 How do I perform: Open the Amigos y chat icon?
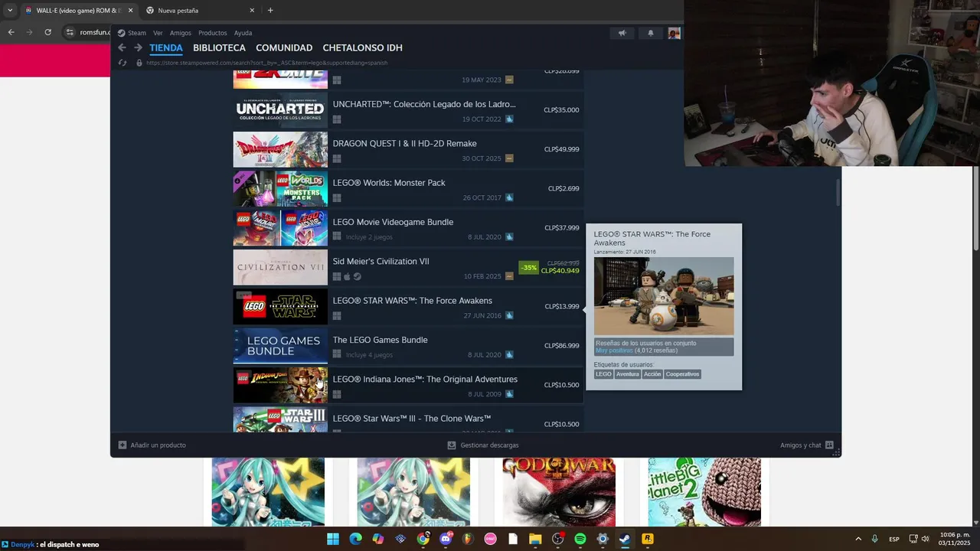coord(829,445)
